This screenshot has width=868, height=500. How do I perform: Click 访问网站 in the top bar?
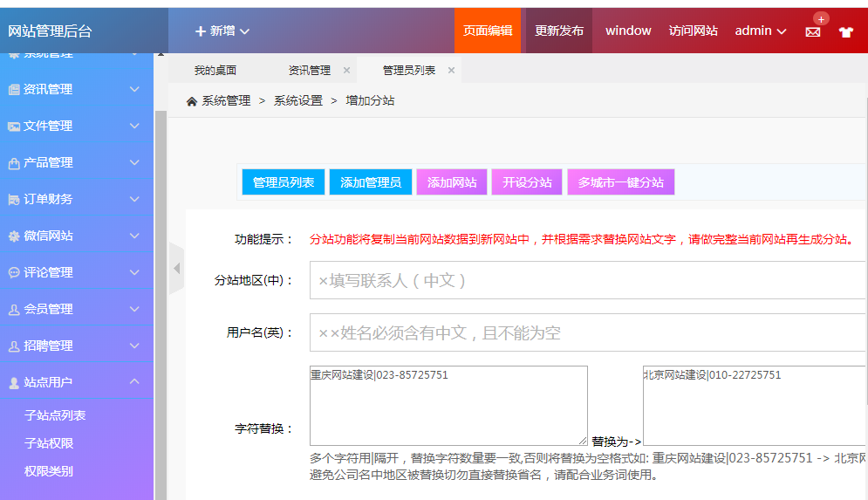(x=693, y=31)
